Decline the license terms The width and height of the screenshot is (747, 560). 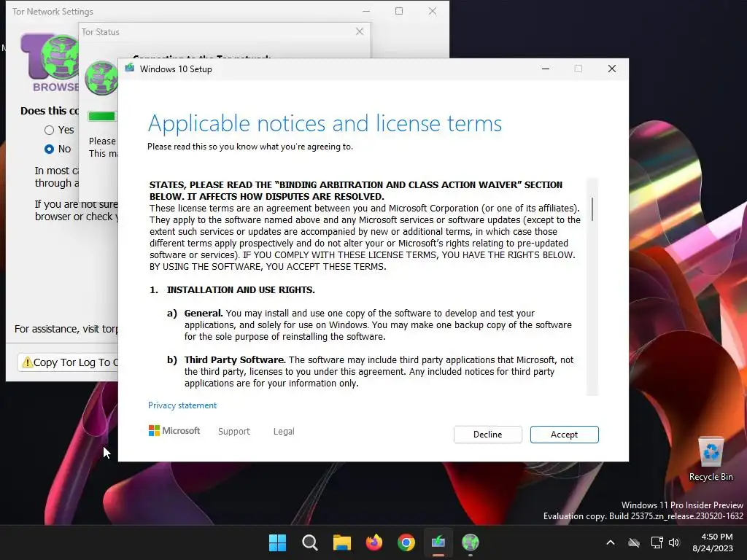pos(487,435)
